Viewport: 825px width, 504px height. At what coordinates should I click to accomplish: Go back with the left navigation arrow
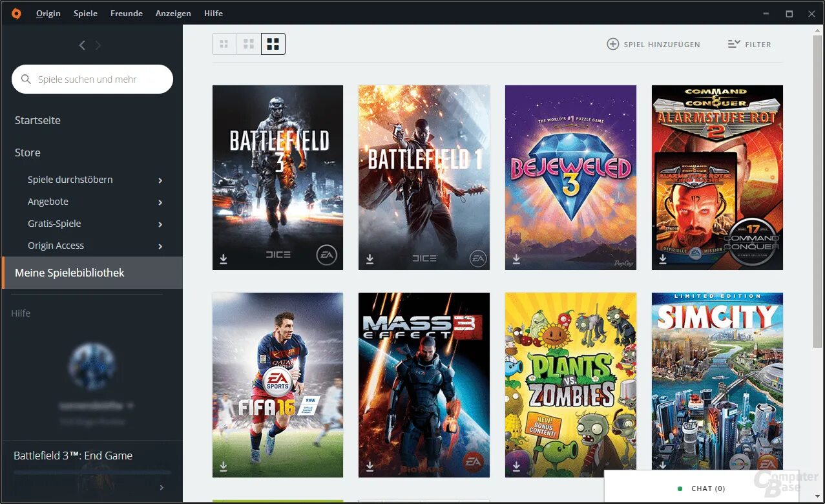[82, 45]
